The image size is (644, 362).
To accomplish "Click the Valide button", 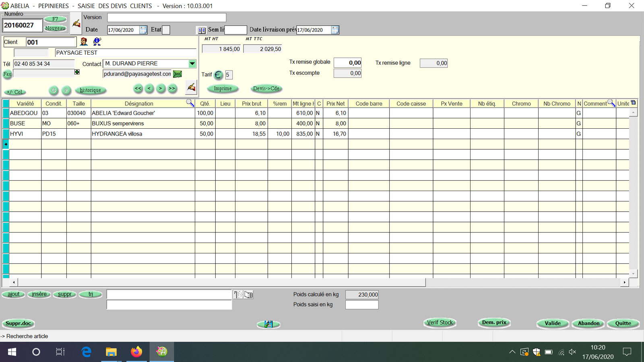I will (553, 323).
